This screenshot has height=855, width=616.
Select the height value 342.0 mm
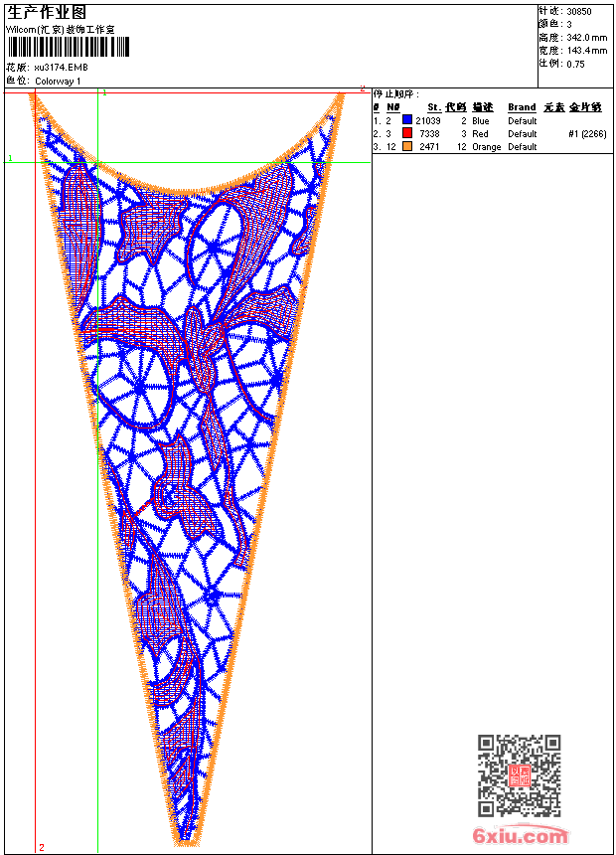[587, 38]
